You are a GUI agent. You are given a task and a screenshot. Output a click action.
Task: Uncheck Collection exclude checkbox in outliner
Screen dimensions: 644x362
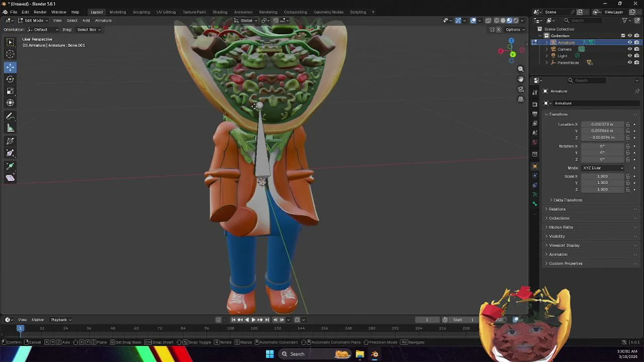(x=623, y=36)
